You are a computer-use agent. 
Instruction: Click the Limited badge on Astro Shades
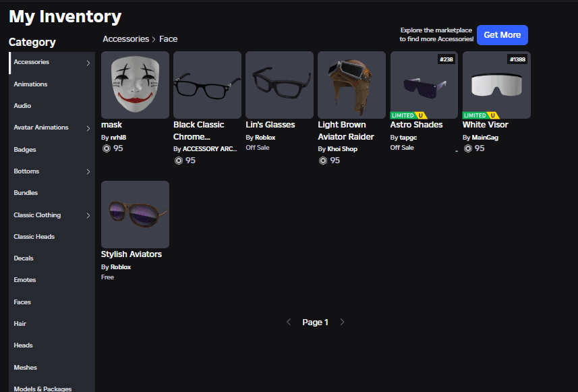[x=406, y=115]
